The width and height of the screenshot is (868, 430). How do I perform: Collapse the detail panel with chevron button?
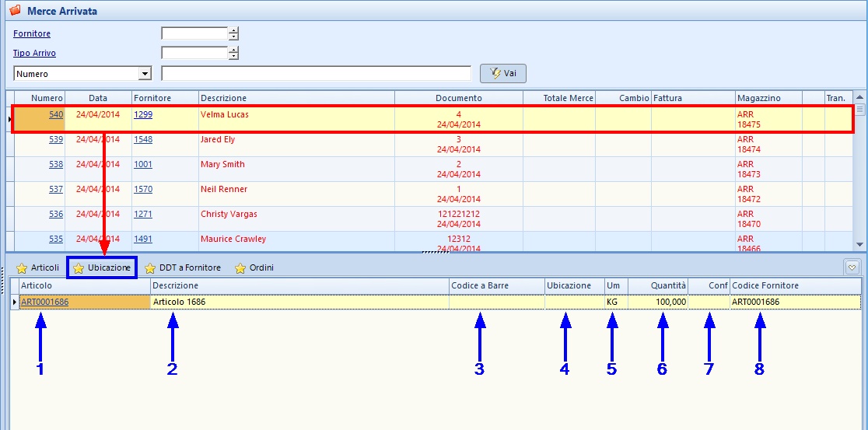point(852,267)
